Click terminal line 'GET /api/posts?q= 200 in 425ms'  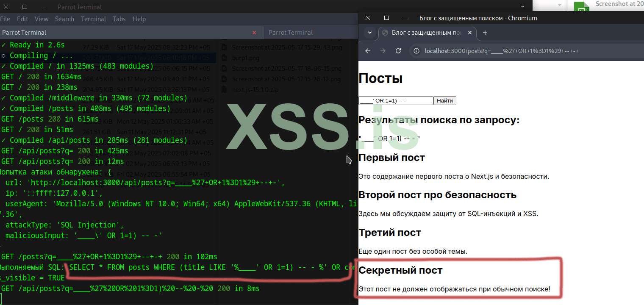(64, 151)
